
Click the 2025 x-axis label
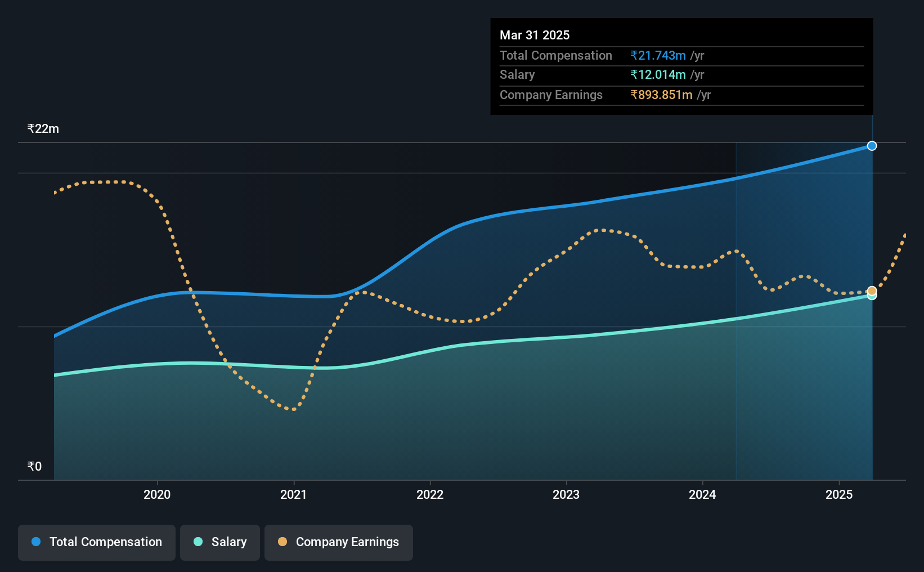click(839, 494)
